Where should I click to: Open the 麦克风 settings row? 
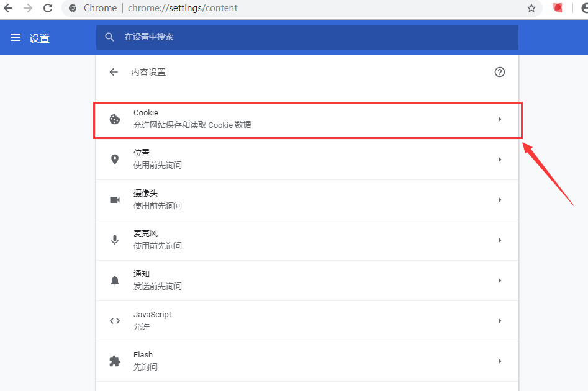coord(307,240)
